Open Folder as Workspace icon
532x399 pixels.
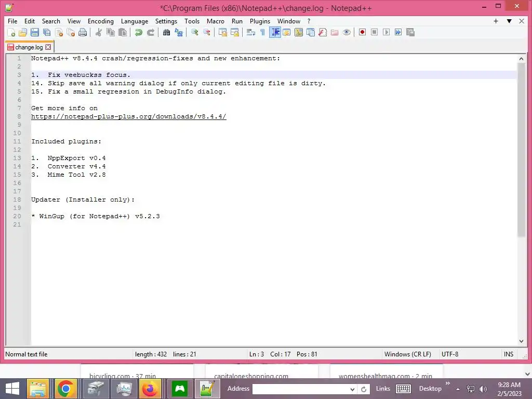(335, 32)
